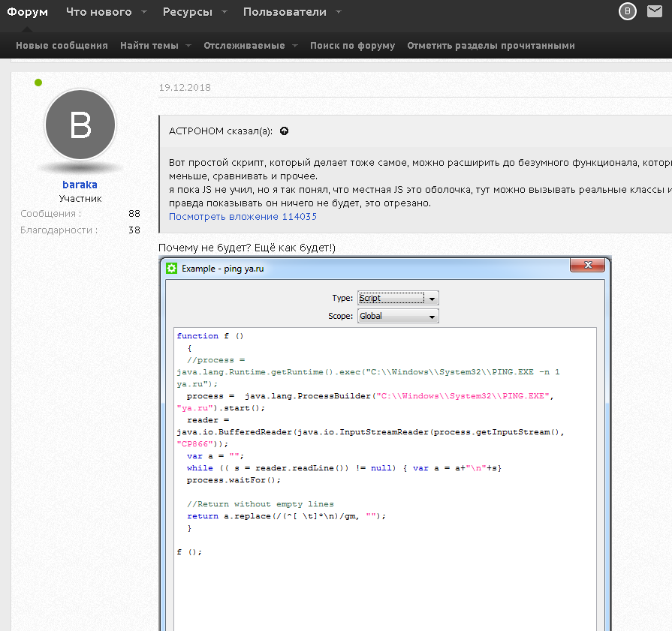This screenshot has width=672, height=631.
Task: Open Поиск по форуму
Action: 353,46
